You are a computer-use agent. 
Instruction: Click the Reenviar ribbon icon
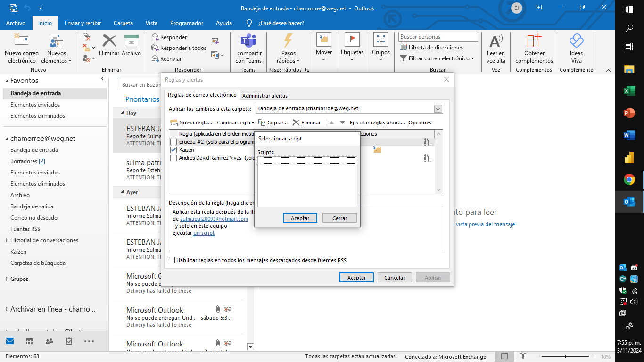tap(155, 59)
